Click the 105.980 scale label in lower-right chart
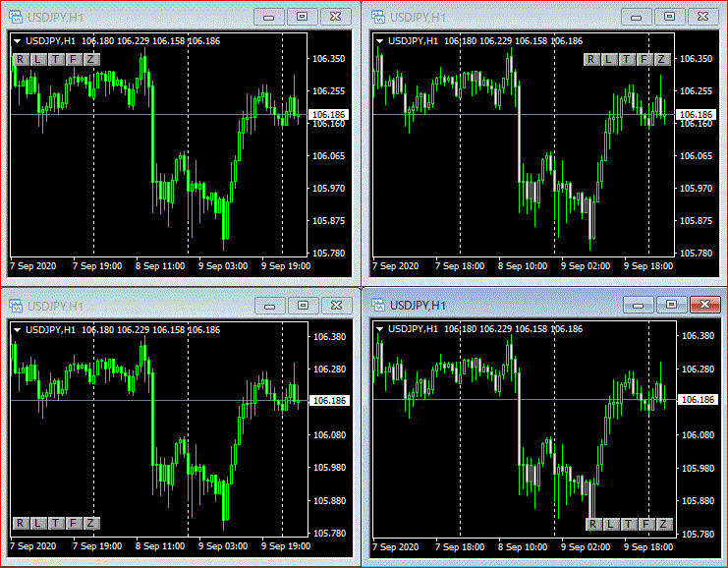 coord(698,468)
